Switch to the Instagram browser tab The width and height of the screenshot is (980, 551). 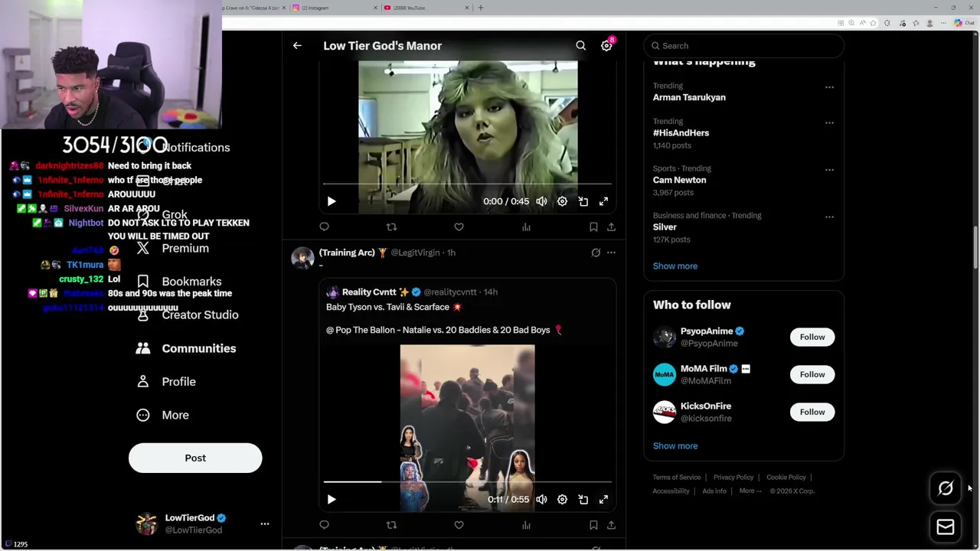[x=333, y=8]
